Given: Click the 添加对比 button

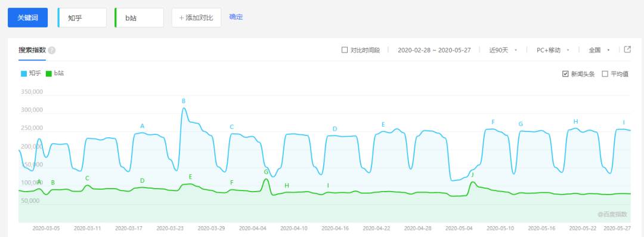Looking at the screenshot, I should click(196, 18).
